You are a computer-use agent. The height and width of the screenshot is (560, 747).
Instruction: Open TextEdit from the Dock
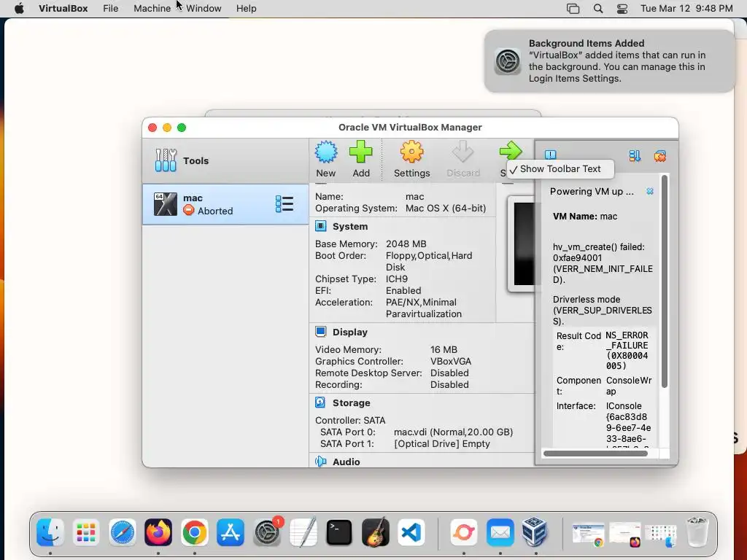(x=303, y=532)
